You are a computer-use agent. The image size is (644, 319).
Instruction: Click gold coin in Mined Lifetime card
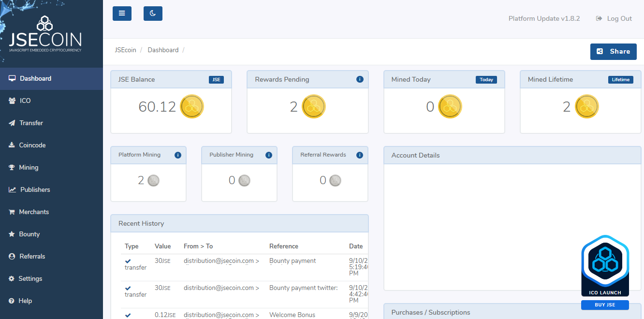point(587,106)
